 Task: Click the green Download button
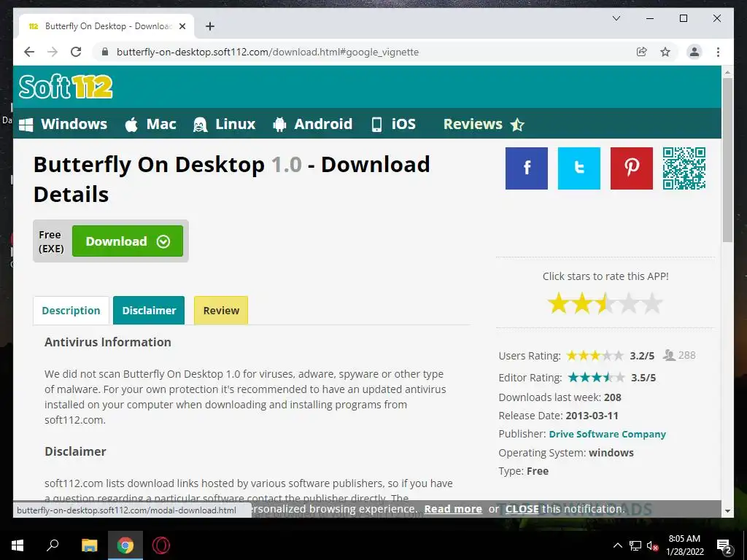pos(128,241)
